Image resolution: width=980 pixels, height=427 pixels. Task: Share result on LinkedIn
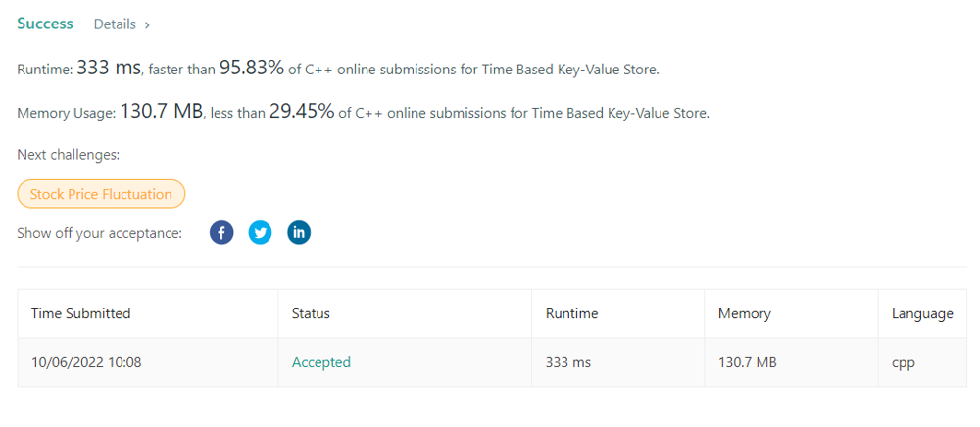(299, 233)
